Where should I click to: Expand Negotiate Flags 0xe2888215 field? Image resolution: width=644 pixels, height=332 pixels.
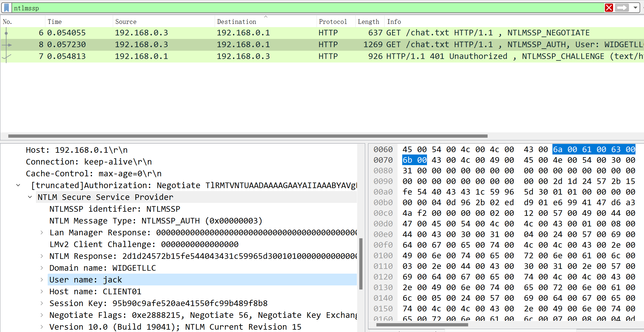tap(42, 315)
